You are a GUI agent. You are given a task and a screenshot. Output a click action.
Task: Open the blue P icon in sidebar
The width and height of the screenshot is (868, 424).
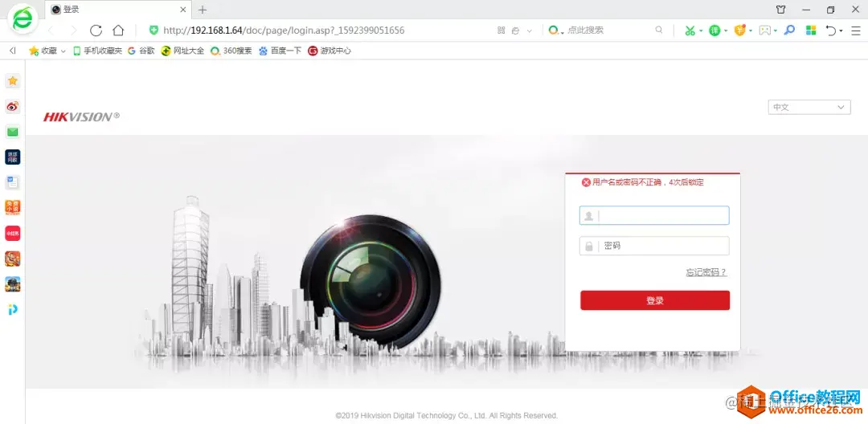13,309
